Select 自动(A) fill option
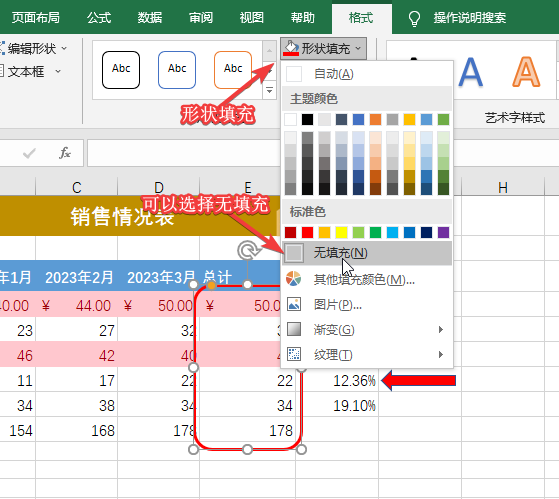This screenshot has height=499, width=559. pos(367,74)
